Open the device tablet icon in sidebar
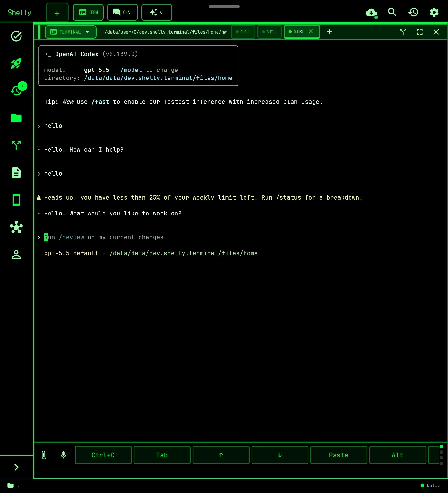The width and height of the screenshot is (448, 493). [16, 200]
